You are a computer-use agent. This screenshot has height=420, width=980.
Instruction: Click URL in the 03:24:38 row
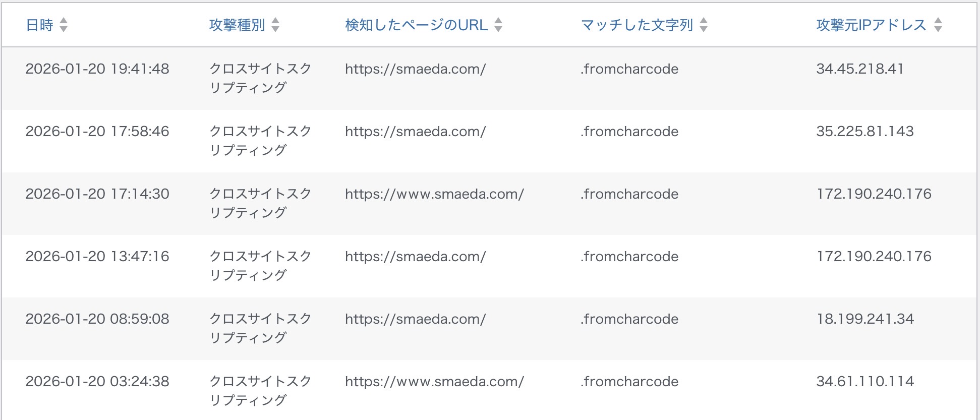click(434, 381)
